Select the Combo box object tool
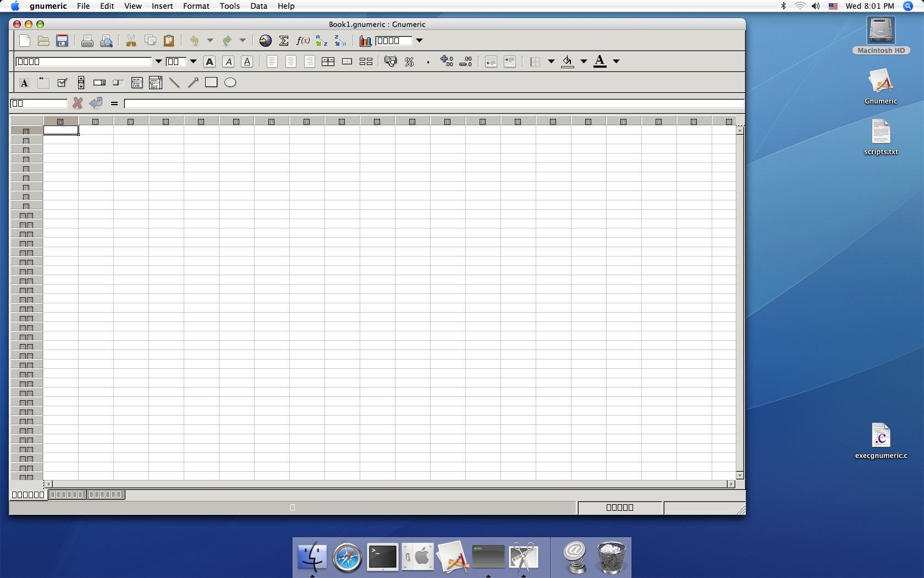Image resolution: width=924 pixels, height=578 pixels. (156, 83)
